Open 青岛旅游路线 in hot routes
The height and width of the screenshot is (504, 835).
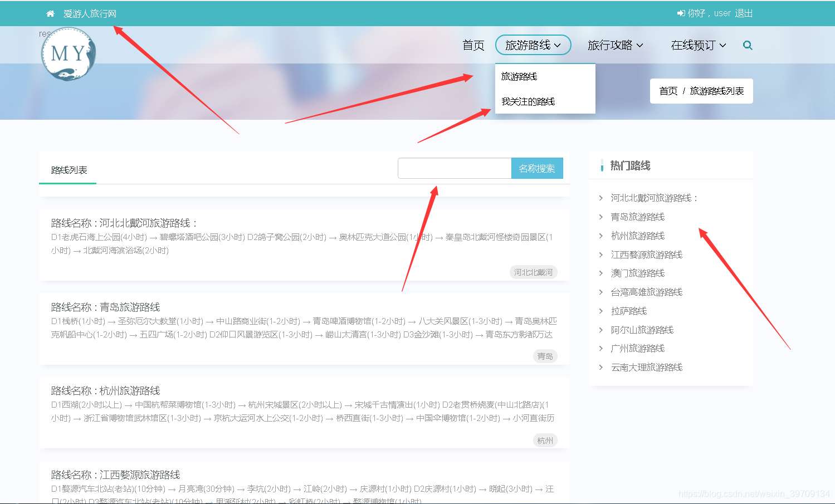pyautogui.click(x=638, y=217)
